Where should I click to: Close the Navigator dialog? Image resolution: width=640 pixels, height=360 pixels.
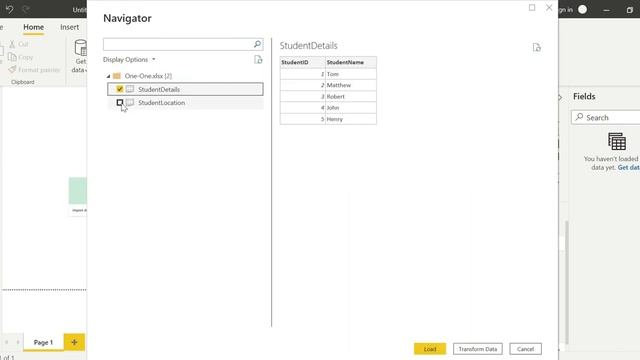pos(549,7)
